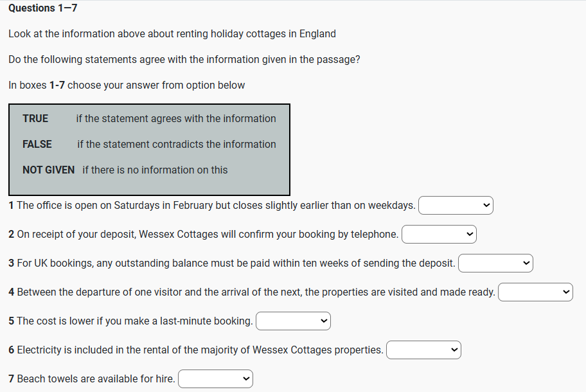Click the statement about Saturday office hours
This screenshot has width=586, height=392.
pyautogui.click(x=212, y=206)
